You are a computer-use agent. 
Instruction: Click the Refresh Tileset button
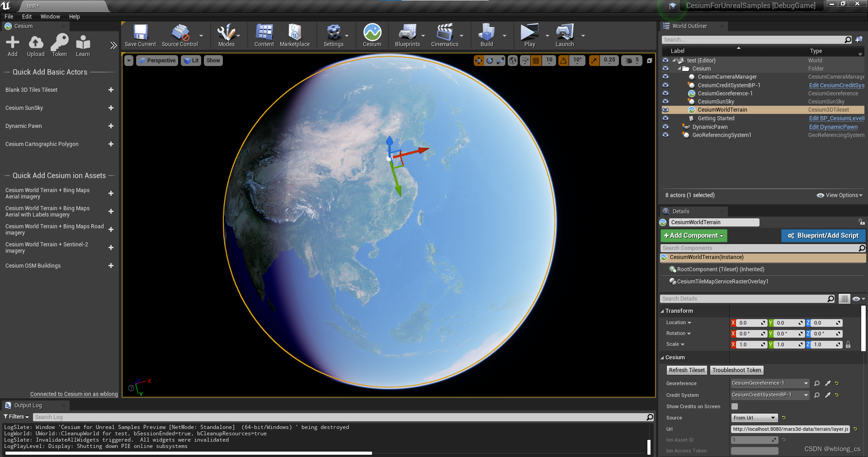pyautogui.click(x=686, y=370)
